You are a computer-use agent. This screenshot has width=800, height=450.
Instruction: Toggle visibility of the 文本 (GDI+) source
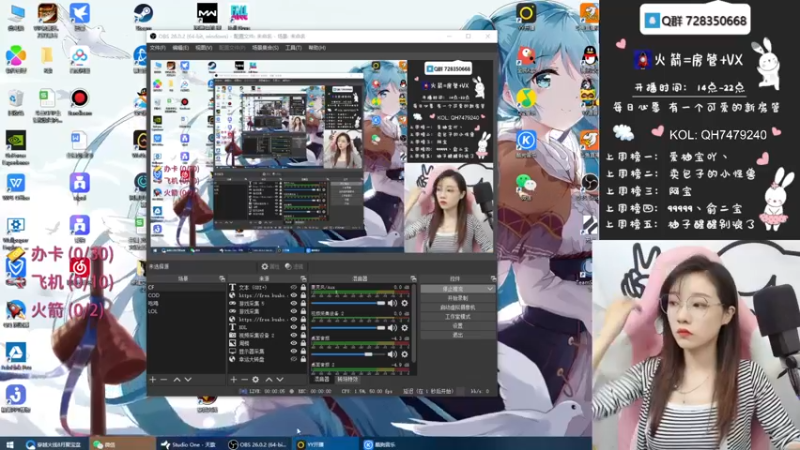294,287
